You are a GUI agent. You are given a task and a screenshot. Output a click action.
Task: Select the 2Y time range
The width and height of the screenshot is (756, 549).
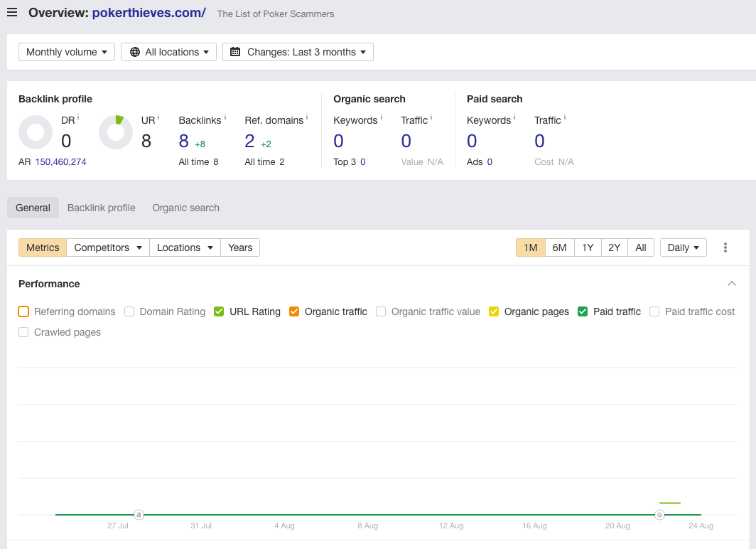point(614,247)
